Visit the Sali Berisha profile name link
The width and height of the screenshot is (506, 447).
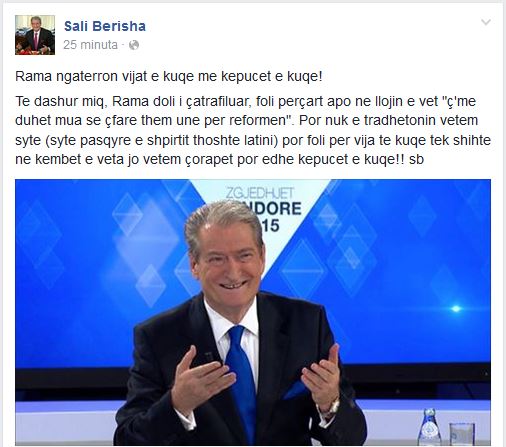[x=105, y=26]
